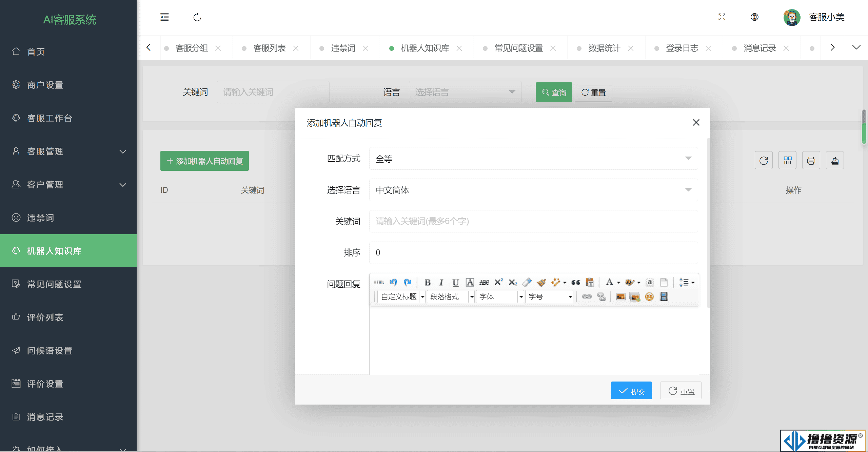Submit the form with 提交 button
Viewport: 868px width, 452px height.
click(x=631, y=391)
